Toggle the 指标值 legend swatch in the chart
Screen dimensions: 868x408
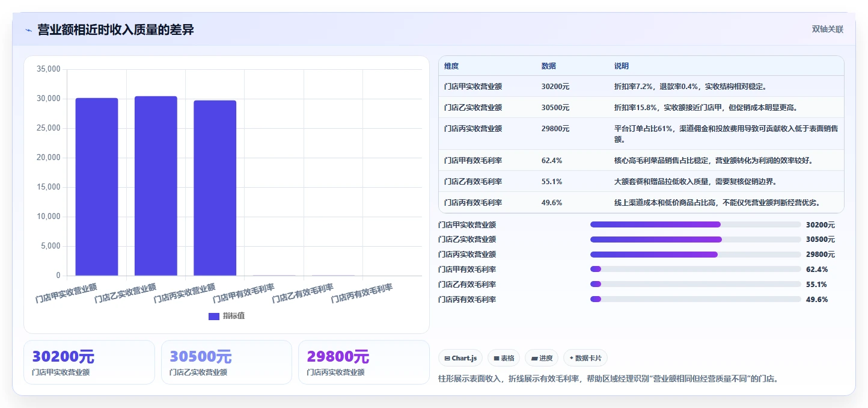coord(214,317)
